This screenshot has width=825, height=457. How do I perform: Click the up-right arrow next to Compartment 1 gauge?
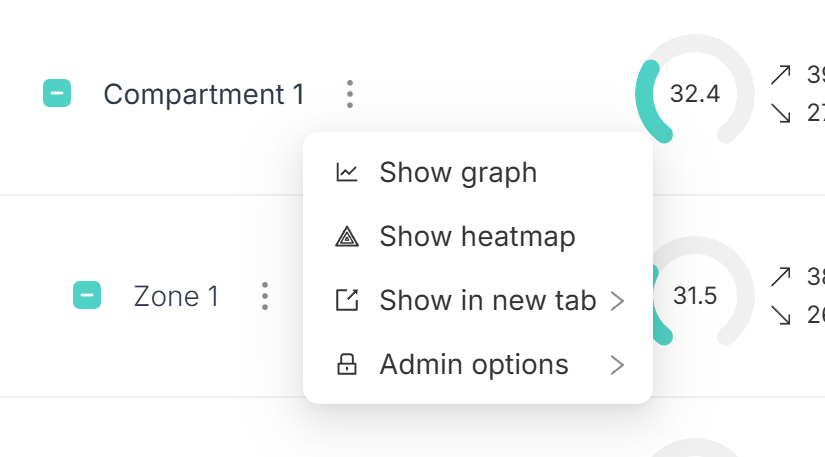click(780, 75)
